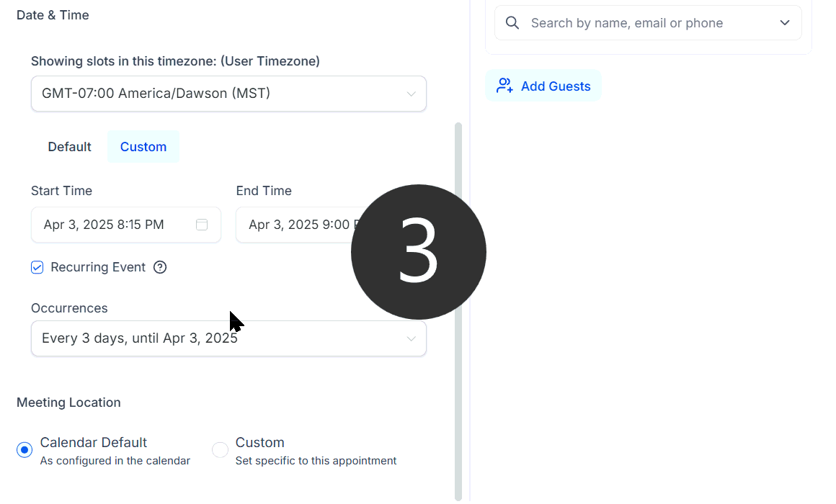Click the Recurring Event help question mark
This screenshot has width=836, height=504.
(x=160, y=267)
